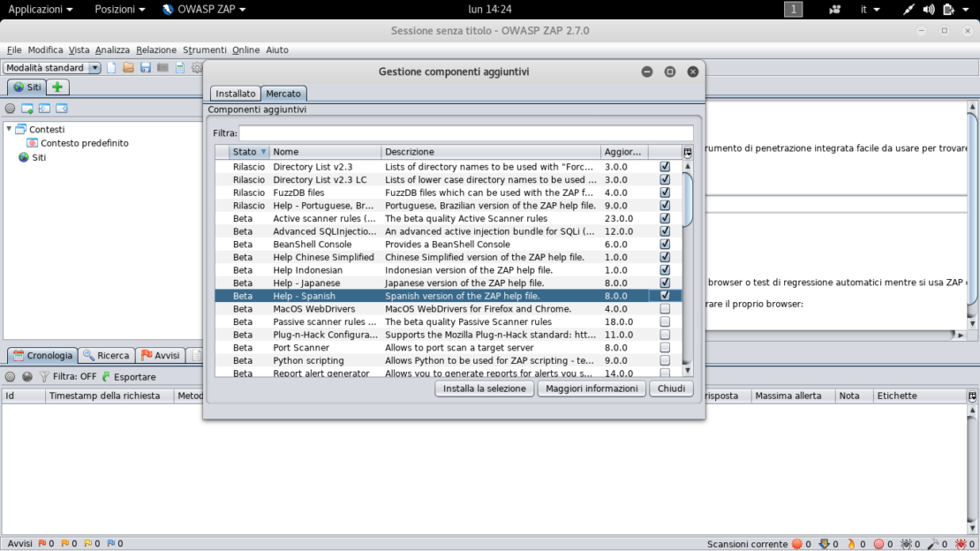
Task: Click the Open Session folder icon
Action: [x=128, y=68]
